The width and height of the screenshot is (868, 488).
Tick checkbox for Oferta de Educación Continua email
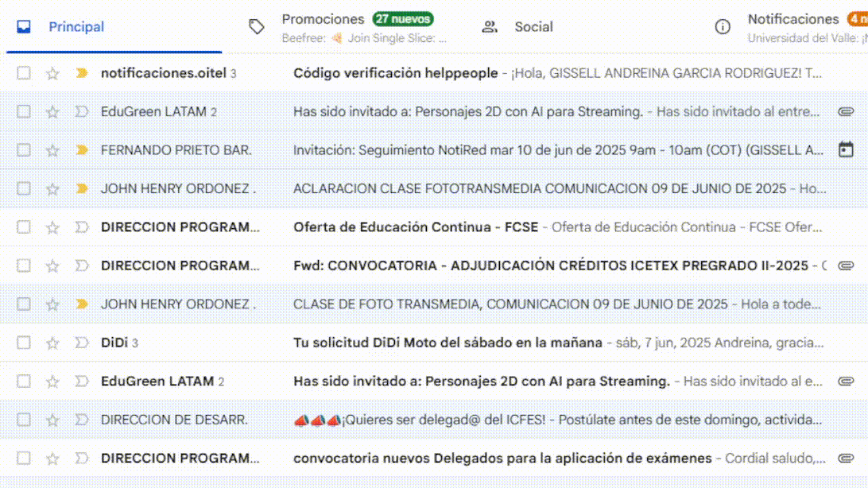(24, 227)
